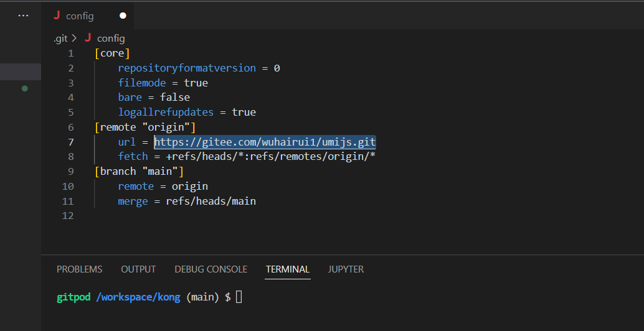The width and height of the screenshot is (644, 331).
Task: Click the J icon in the breadcrumb
Action: point(88,38)
